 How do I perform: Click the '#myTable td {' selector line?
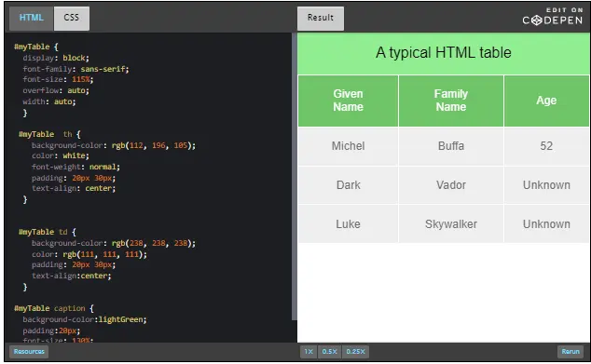[x=48, y=232]
